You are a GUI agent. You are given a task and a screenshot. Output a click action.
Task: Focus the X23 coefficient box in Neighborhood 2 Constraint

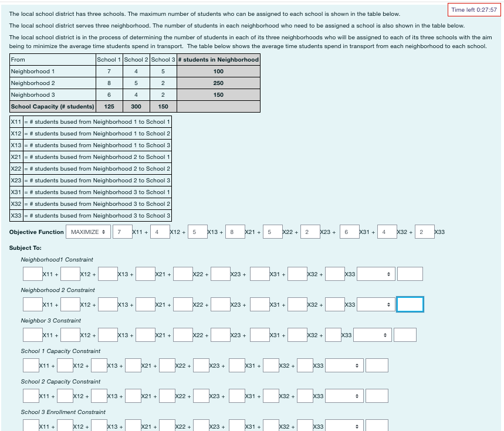point(221,304)
